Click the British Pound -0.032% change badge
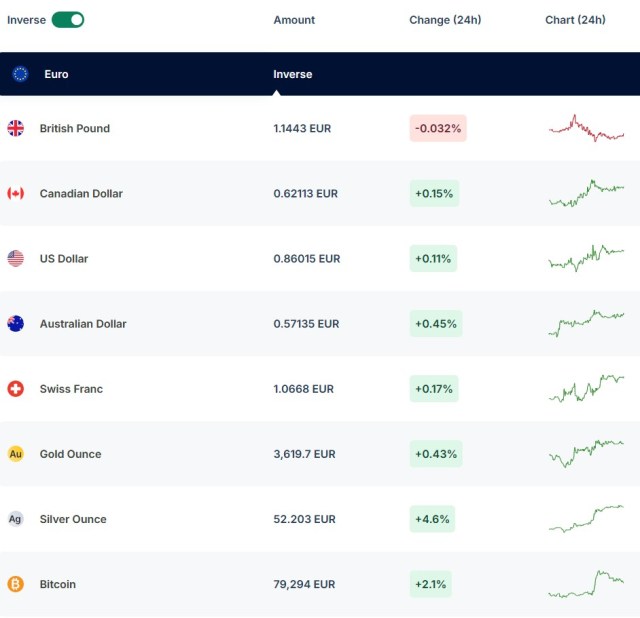This screenshot has width=640, height=618. 438,128
